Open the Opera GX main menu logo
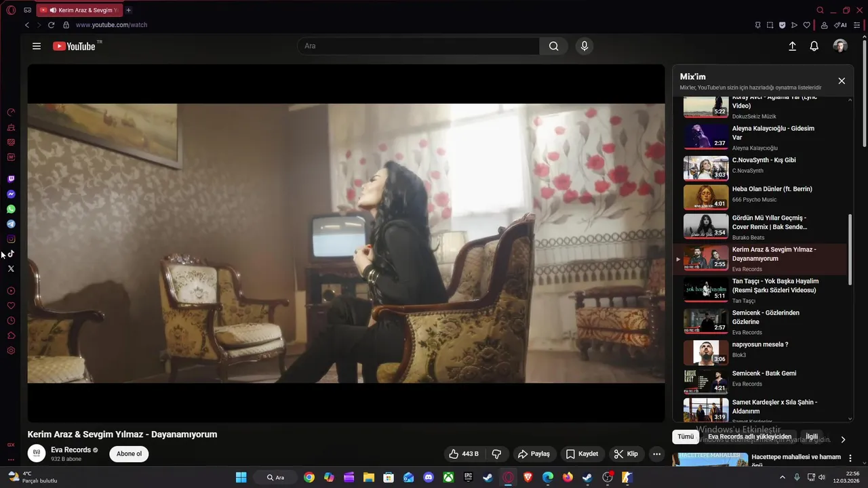Image resolution: width=868 pixels, height=488 pixels. (x=11, y=10)
